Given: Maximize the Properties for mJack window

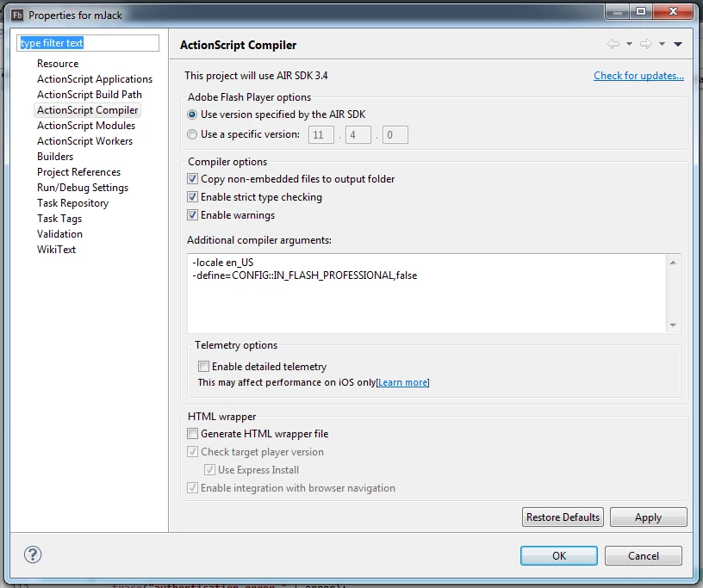Looking at the screenshot, I should click(x=641, y=12).
